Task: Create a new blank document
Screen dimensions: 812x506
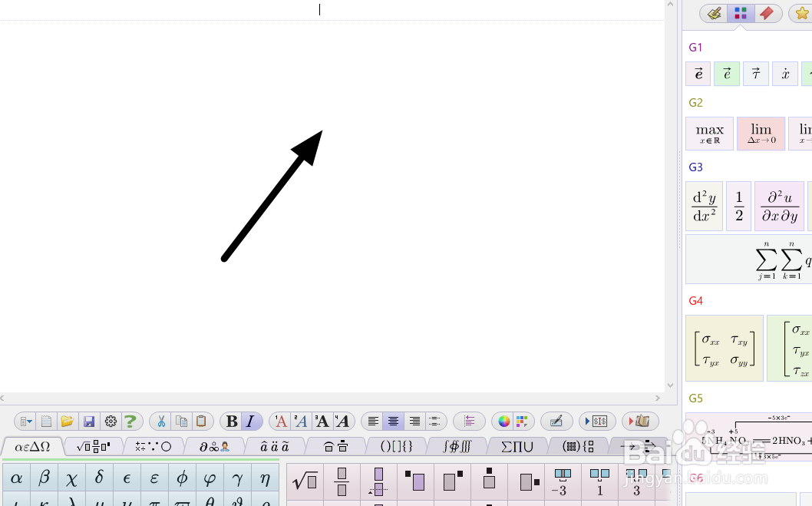Action: (x=46, y=422)
